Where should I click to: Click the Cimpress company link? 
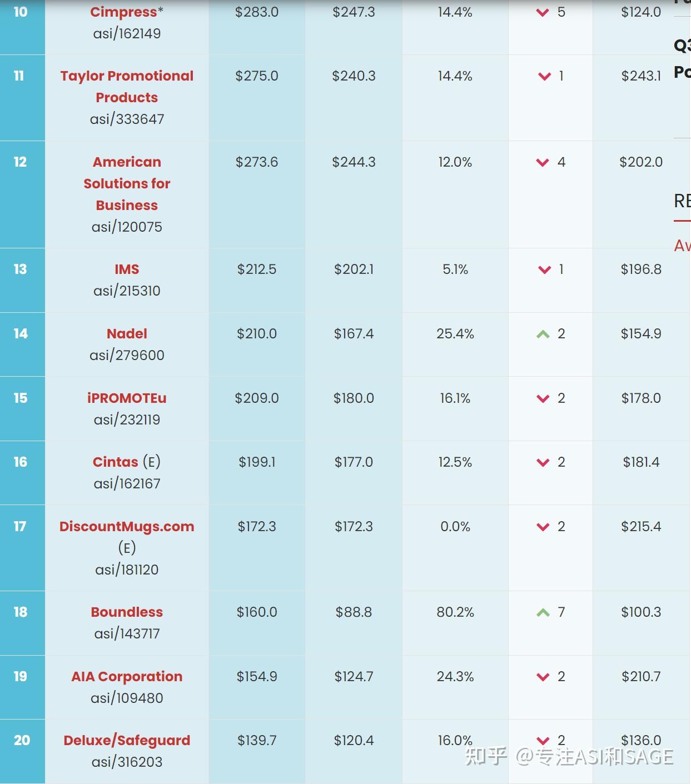point(123,12)
